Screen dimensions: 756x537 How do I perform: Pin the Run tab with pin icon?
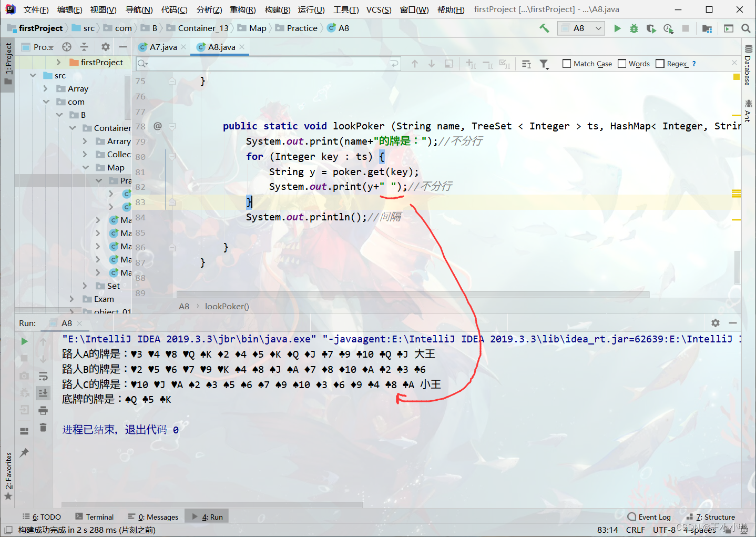24,452
